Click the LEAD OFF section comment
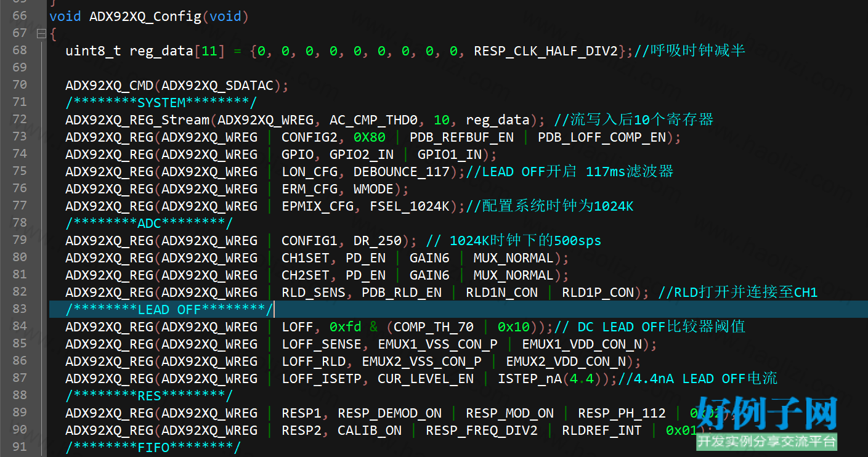The width and height of the screenshot is (868, 457). (x=169, y=309)
